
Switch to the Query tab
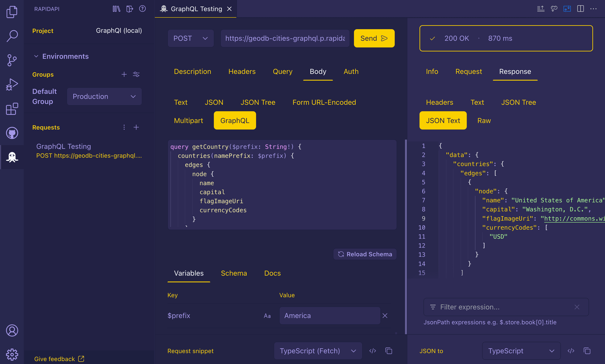(x=283, y=71)
